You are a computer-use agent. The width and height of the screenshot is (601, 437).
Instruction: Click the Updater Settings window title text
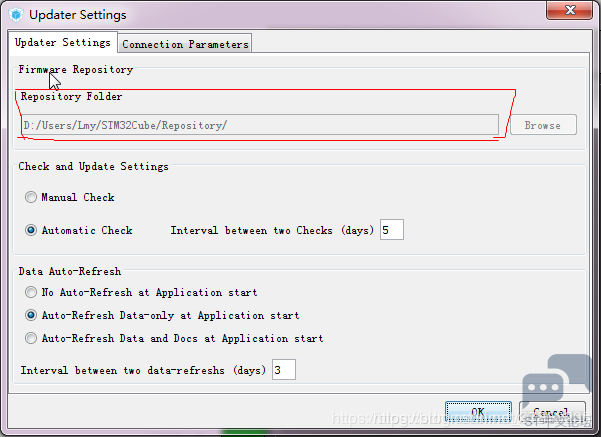tap(78, 15)
